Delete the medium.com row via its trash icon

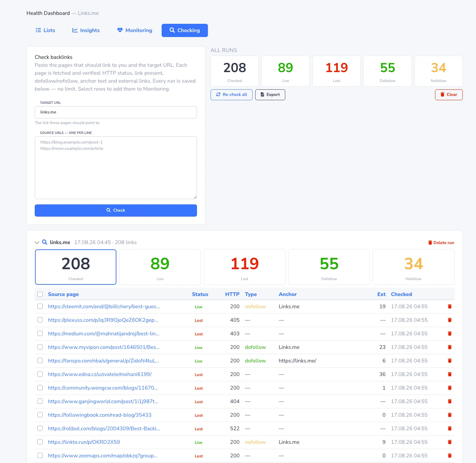click(450, 334)
